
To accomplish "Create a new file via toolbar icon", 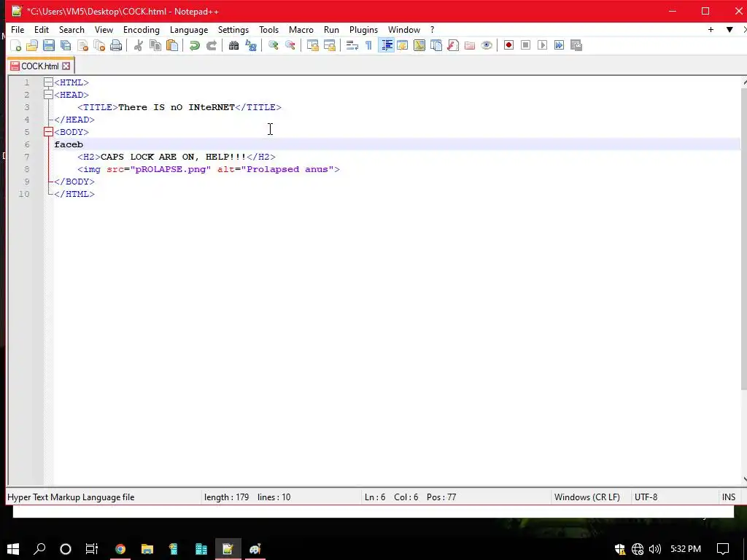I will (16, 45).
